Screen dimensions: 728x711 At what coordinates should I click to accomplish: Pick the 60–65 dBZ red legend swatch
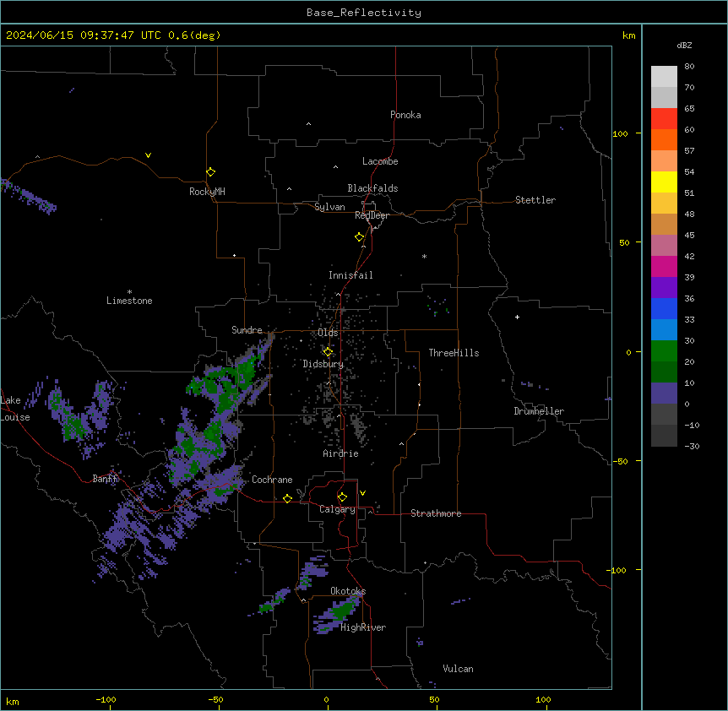pos(664,119)
